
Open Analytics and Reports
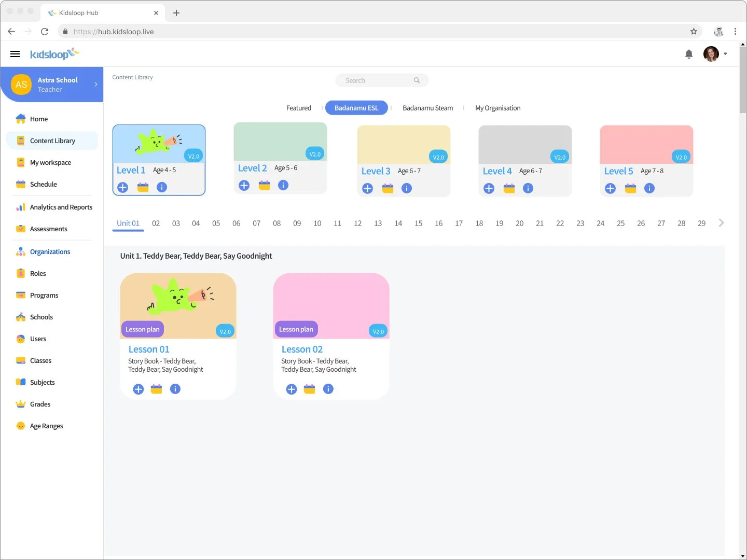pyautogui.click(x=52, y=207)
